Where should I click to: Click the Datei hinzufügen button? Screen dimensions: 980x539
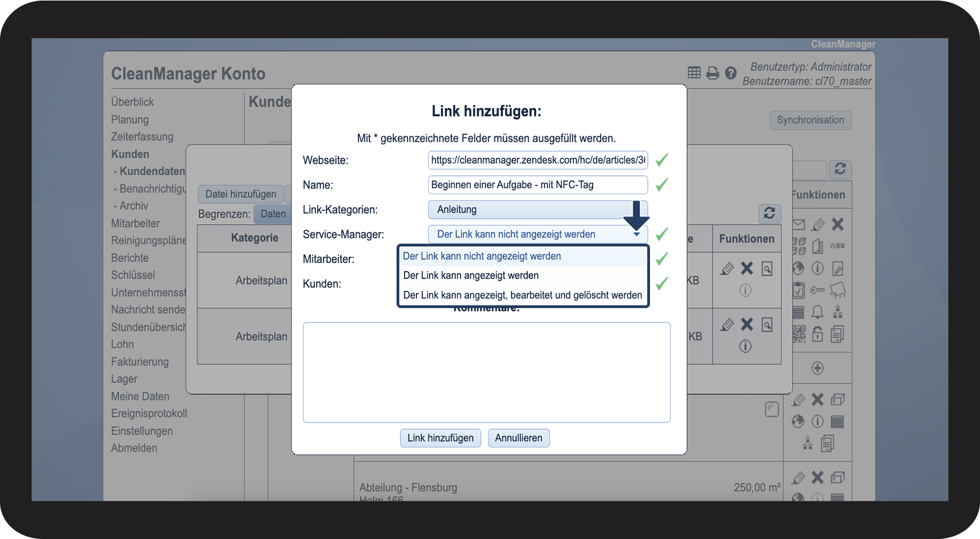click(x=241, y=194)
